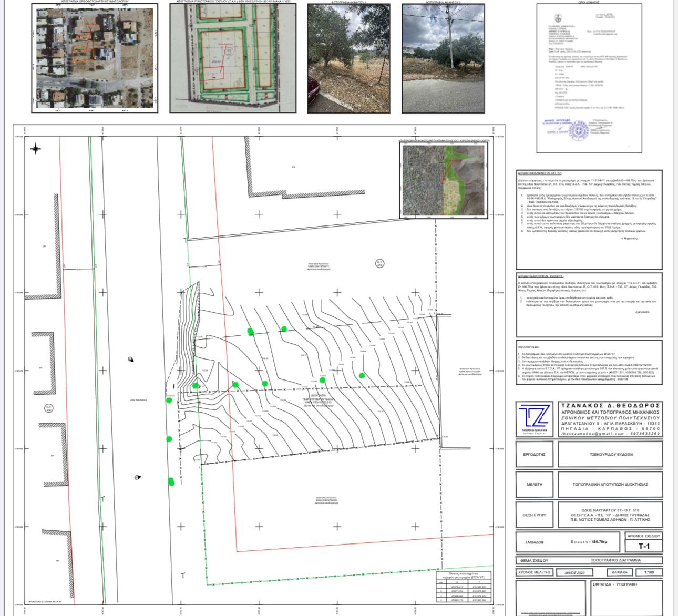Image resolution: width=678 pixels, height=616 pixels.
Task: Click the ΣΦΡΑΓΙΔΑ - ΥΠΟΓΡΑΦΗ signature box
Action: (626, 598)
